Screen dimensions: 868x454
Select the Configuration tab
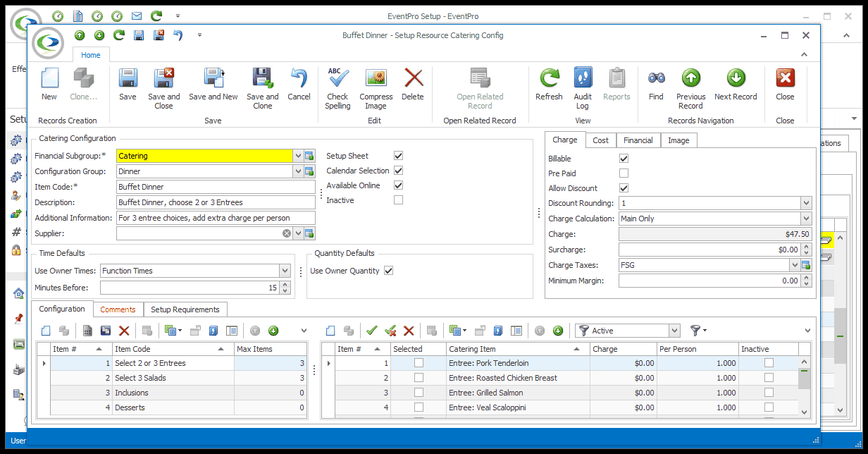(x=62, y=309)
